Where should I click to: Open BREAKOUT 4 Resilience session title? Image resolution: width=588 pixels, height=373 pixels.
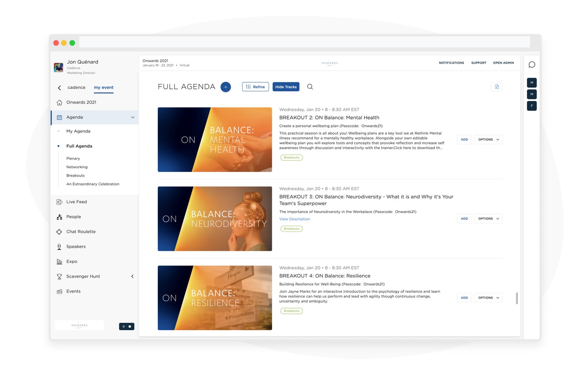325,276
